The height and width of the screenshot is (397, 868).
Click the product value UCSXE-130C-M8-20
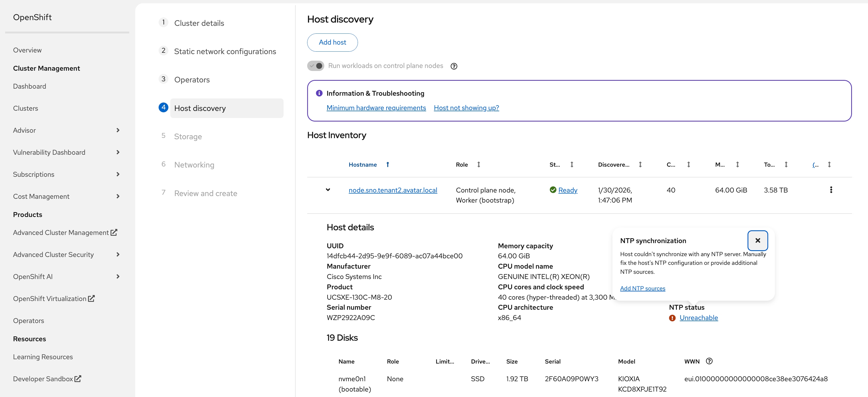tap(359, 297)
